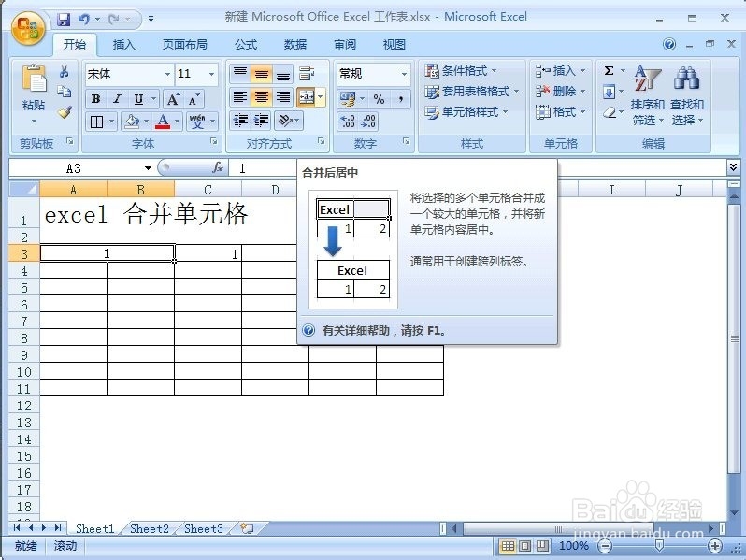Toggle bold formatting

tap(95, 99)
